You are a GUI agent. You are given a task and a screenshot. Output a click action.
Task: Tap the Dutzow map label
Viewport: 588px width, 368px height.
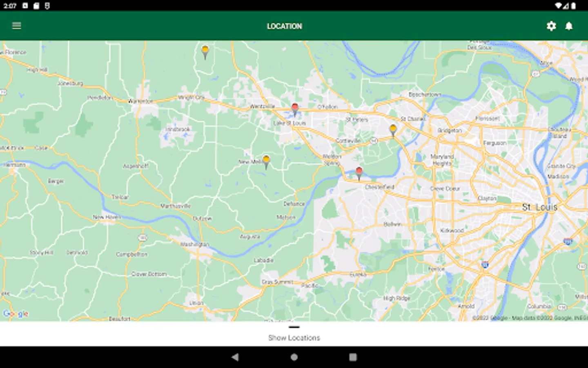click(202, 219)
